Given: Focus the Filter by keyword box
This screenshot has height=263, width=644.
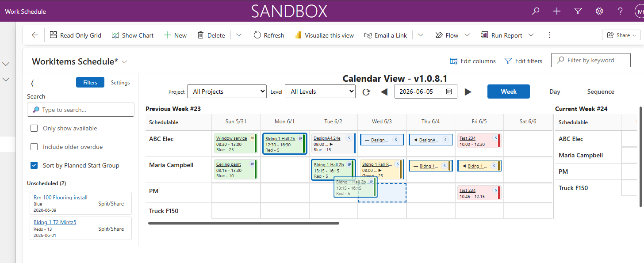Looking at the screenshot, I should pos(591,60).
